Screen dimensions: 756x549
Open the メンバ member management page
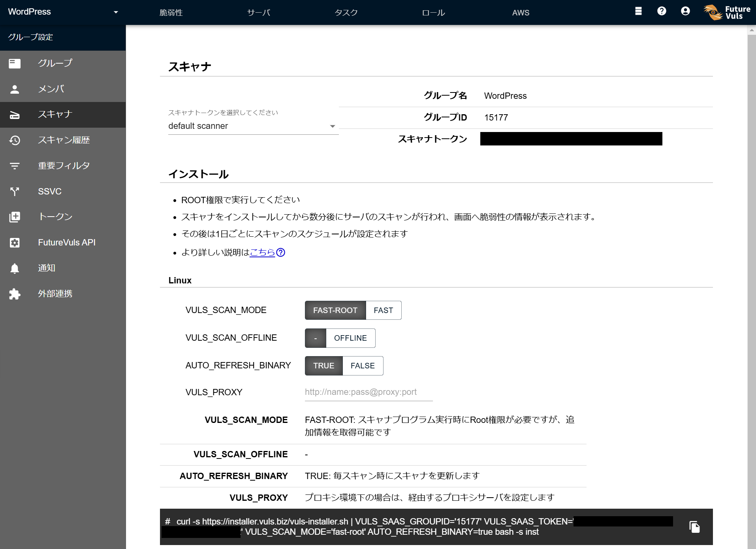coord(51,89)
